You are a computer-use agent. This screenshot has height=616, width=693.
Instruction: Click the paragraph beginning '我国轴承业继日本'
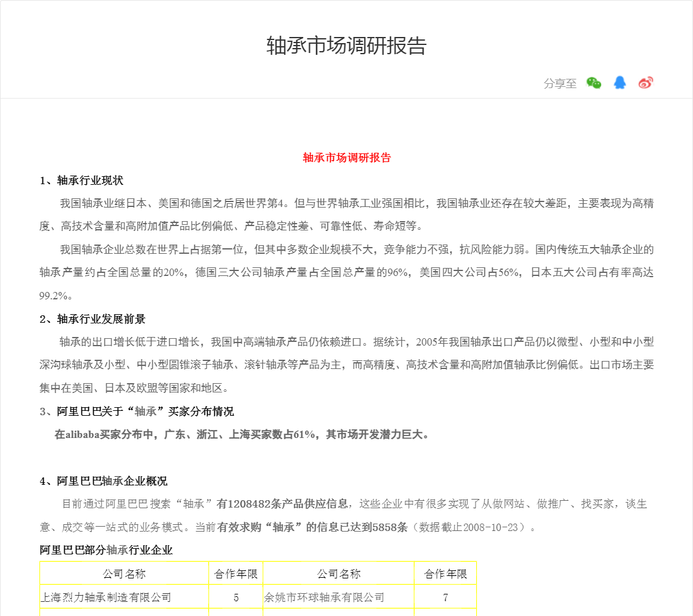(x=346, y=214)
